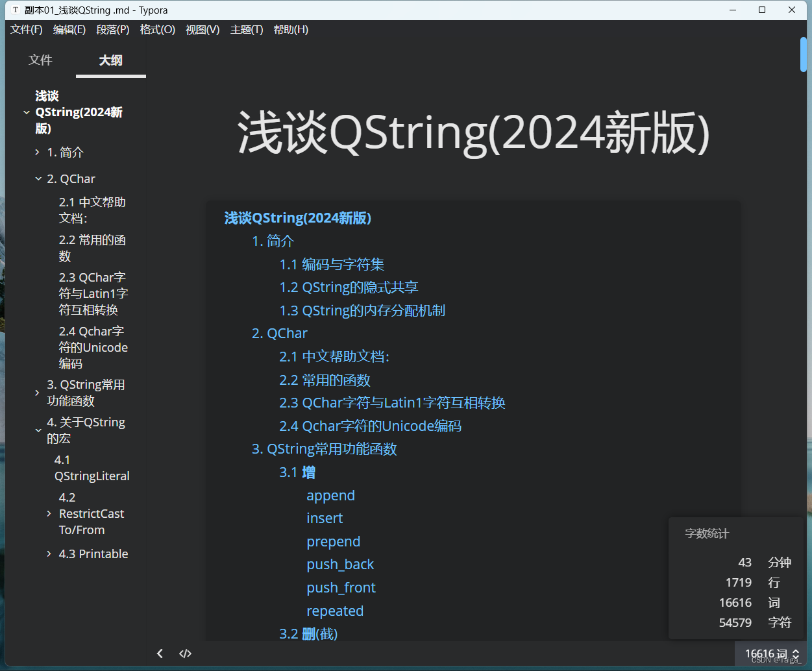Open the 主题(T) menu
This screenshot has height=671, width=812.
pos(247,29)
